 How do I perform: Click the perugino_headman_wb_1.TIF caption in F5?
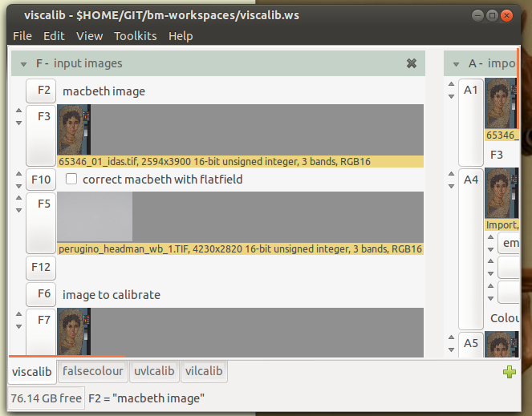coord(240,248)
